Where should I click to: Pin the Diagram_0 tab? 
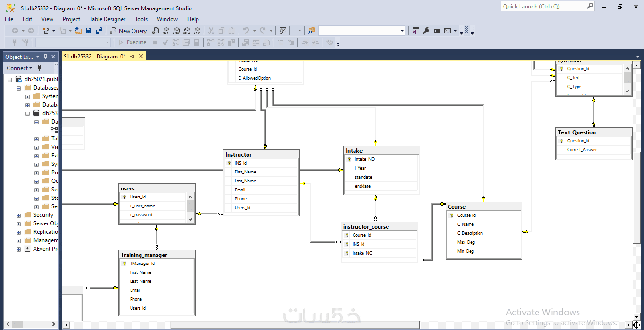click(132, 57)
